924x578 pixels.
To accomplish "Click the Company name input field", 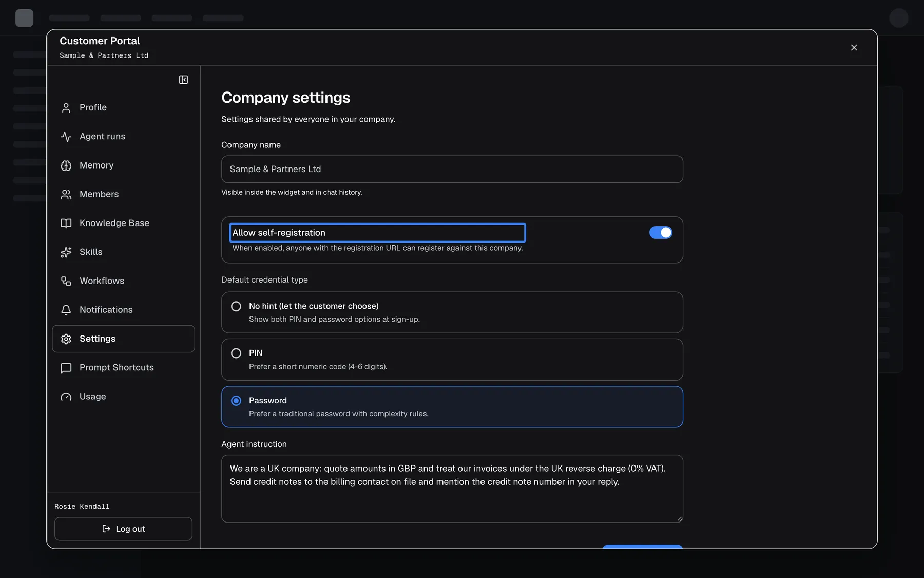I will coord(452,169).
